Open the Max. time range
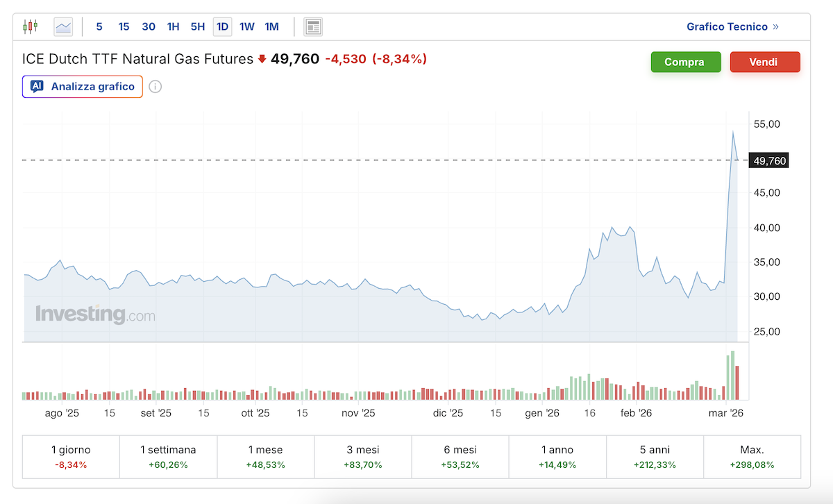This screenshot has width=833, height=504. [752, 457]
